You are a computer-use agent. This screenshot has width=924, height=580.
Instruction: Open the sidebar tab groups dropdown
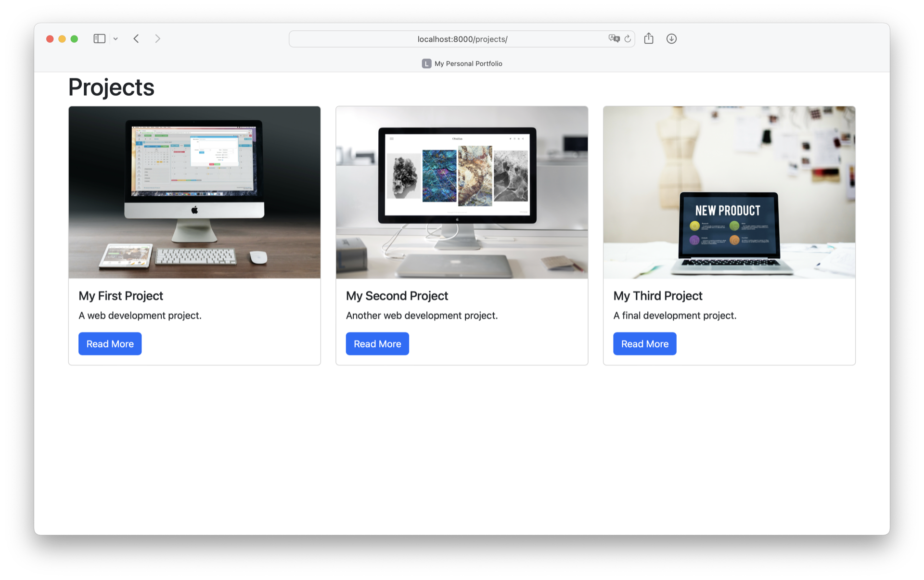[115, 38]
